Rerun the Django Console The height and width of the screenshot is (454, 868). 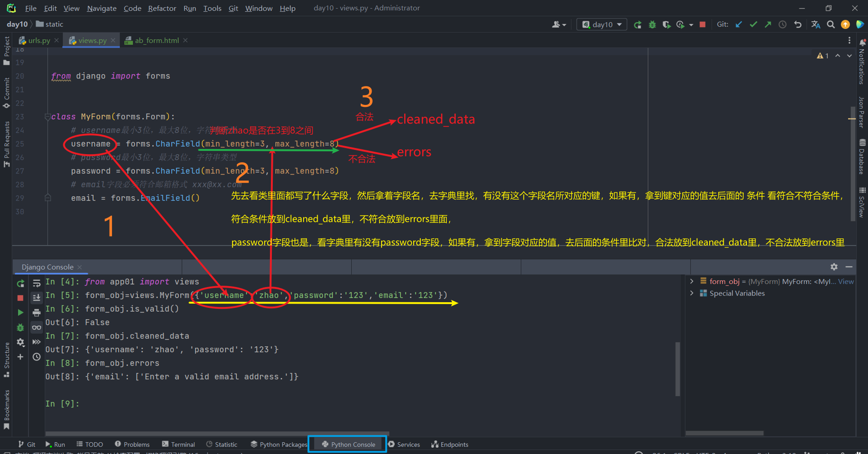[20, 284]
